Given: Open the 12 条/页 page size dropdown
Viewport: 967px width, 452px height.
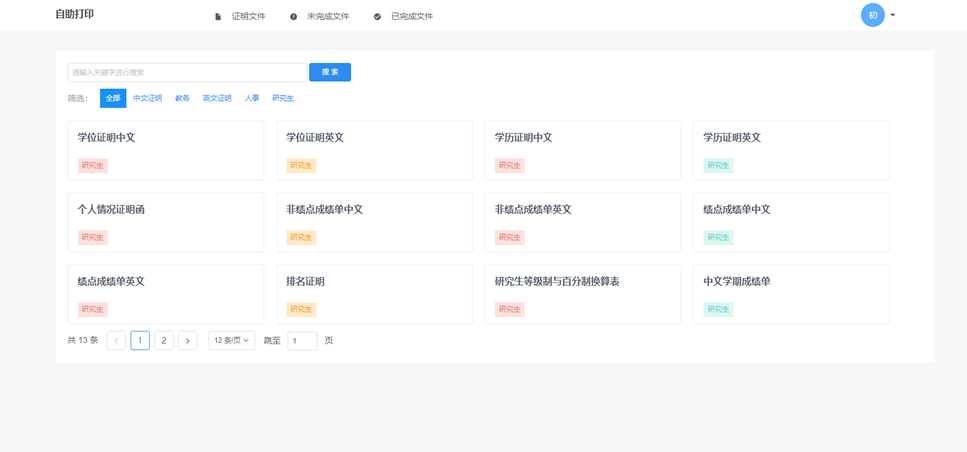Looking at the screenshot, I should coord(231,341).
